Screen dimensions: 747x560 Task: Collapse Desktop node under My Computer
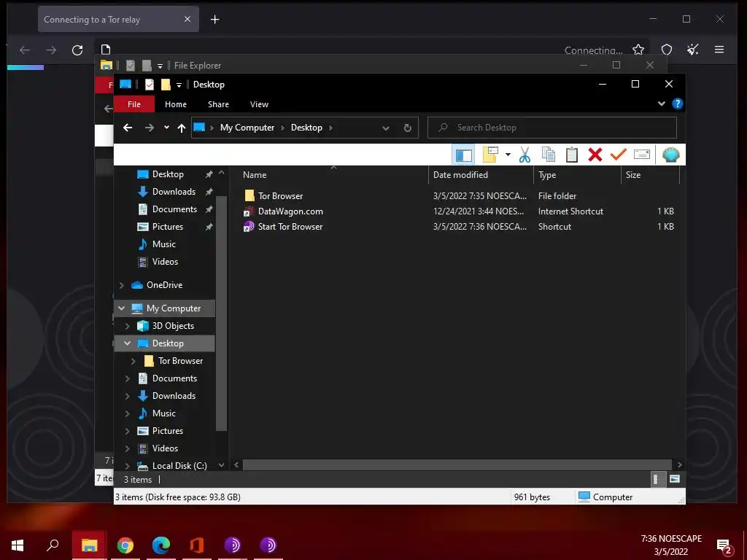127,343
